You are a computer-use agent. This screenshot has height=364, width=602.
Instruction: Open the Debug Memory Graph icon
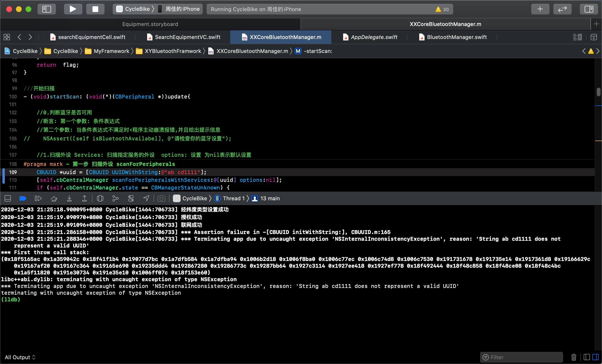coord(115,198)
